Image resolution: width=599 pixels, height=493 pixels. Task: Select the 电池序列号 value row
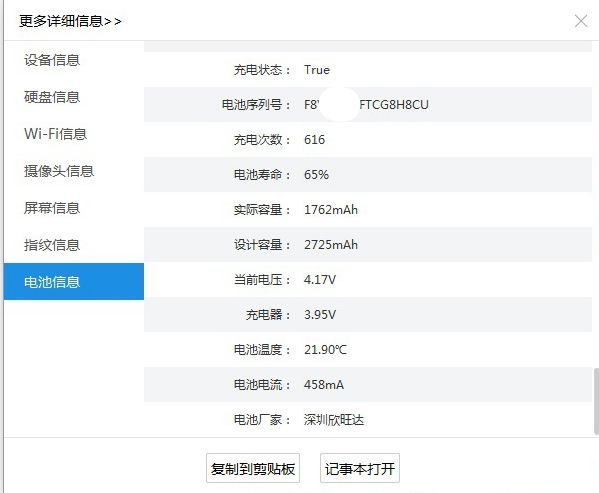(368, 104)
